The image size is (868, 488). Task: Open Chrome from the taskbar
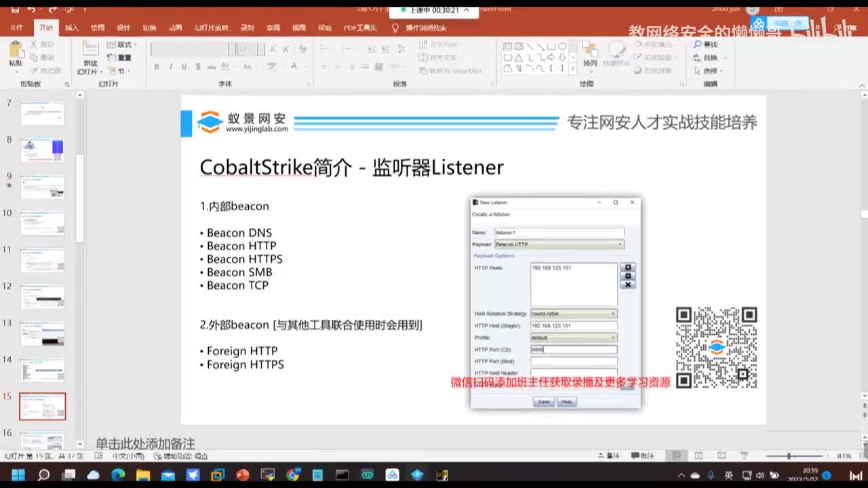(293, 474)
